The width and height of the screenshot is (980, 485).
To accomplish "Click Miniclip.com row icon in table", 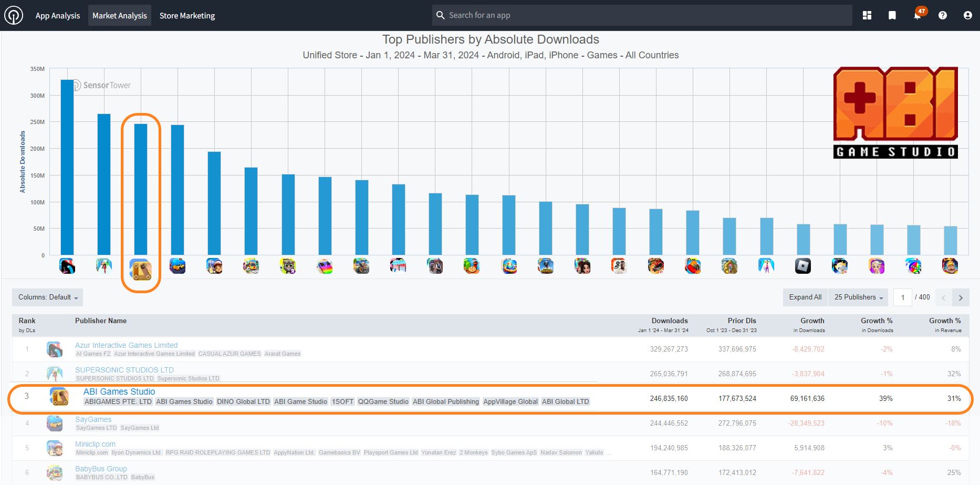I will click(x=55, y=448).
